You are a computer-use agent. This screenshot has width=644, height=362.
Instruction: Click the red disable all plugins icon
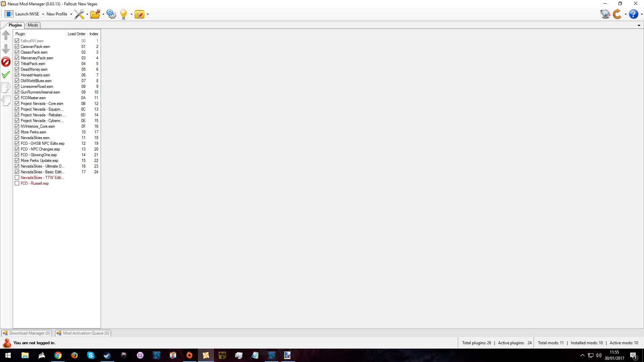(x=6, y=62)
